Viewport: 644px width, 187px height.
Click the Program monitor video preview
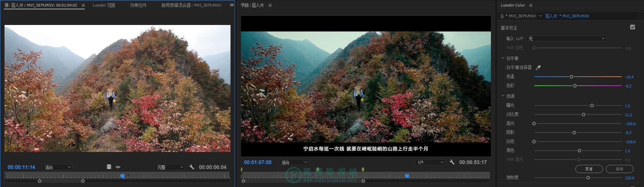coord(366,87)
